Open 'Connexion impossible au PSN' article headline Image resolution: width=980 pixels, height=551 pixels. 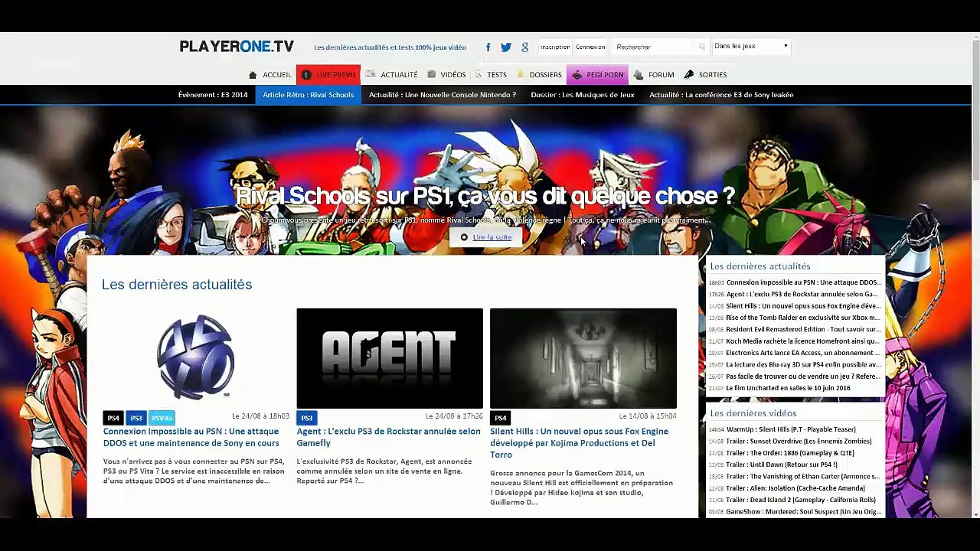(x=191, y=437)
